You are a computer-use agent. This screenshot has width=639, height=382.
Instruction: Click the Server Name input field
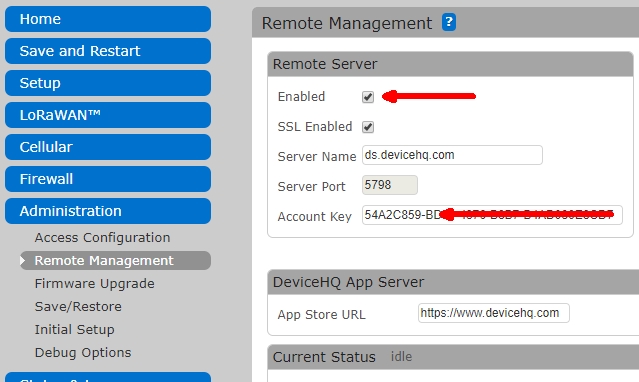coord(452,155)
